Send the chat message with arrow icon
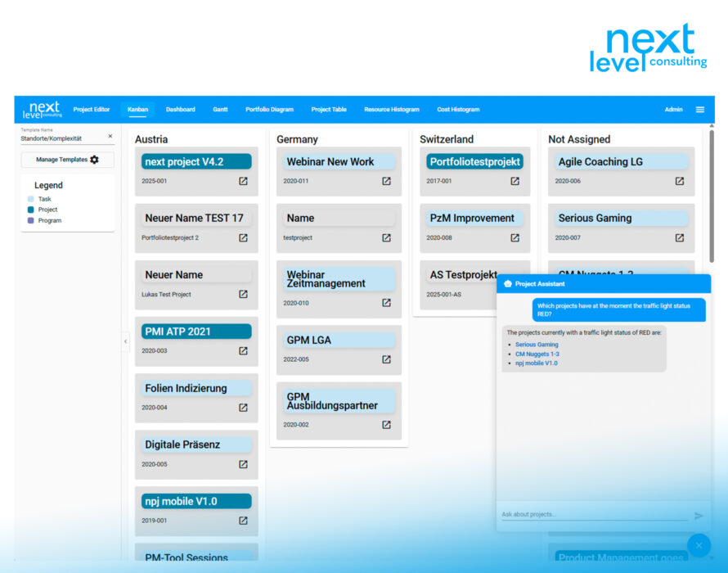This screenshot has width=728, height=573. point(699,516)
